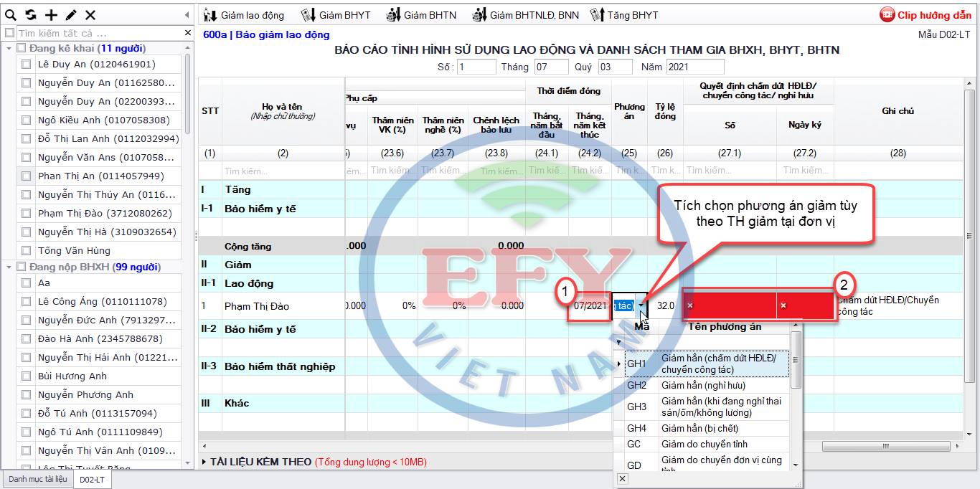The height and width of the screenshot is (489, 980).
Task: Tick checkbox for Phan Thị An
Action: 27,176
